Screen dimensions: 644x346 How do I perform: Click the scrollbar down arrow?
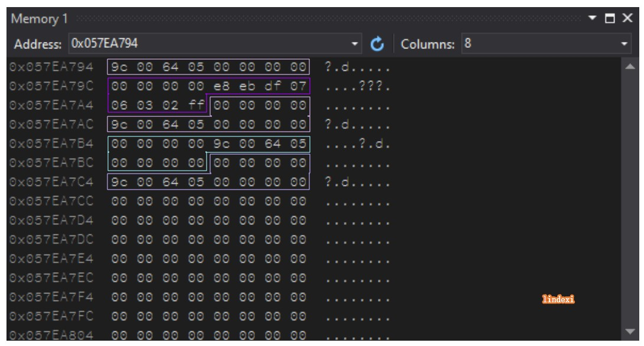point(630,332)
